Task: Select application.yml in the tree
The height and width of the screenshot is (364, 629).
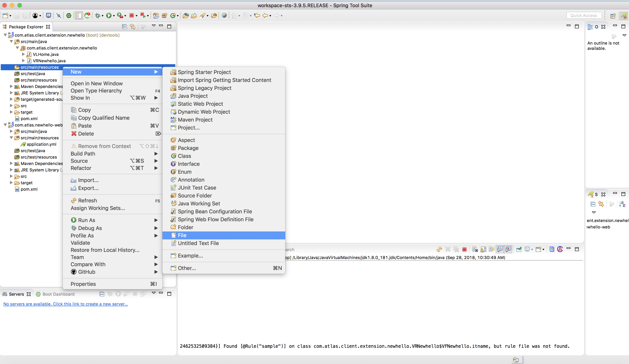Action: (41, 144)
